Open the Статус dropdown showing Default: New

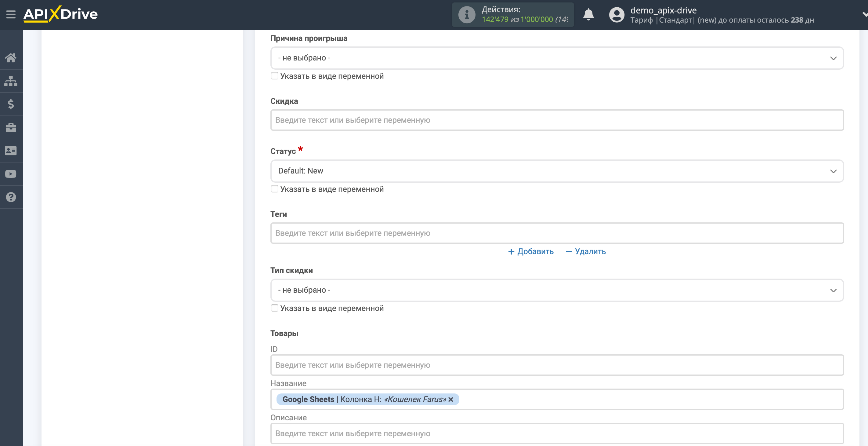click(x=557, y=171)
